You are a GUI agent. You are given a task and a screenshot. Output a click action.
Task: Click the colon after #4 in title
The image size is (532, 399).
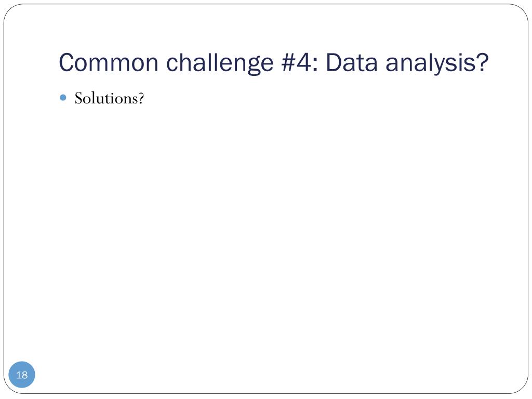[315, 65]
